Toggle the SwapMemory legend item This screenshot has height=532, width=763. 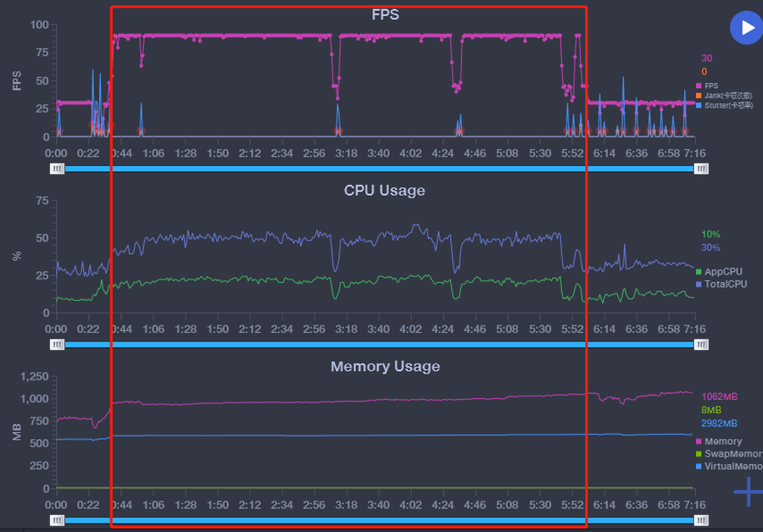point(729,454)
